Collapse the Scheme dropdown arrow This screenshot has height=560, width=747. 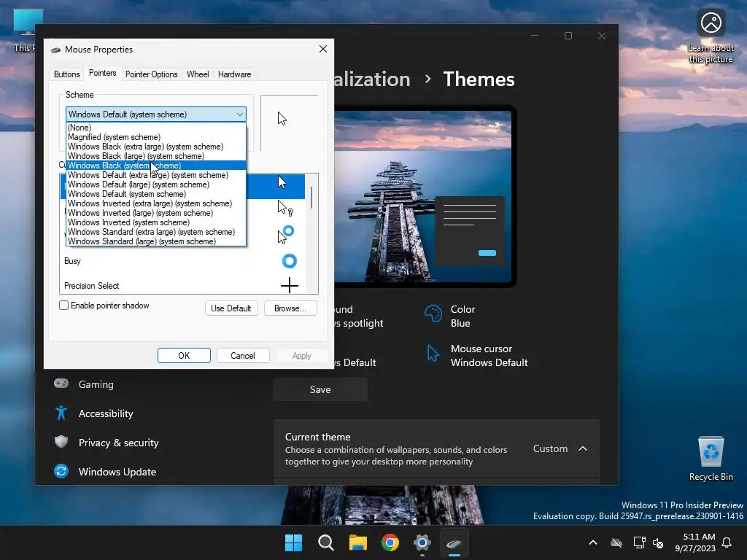tap(239, 114)
